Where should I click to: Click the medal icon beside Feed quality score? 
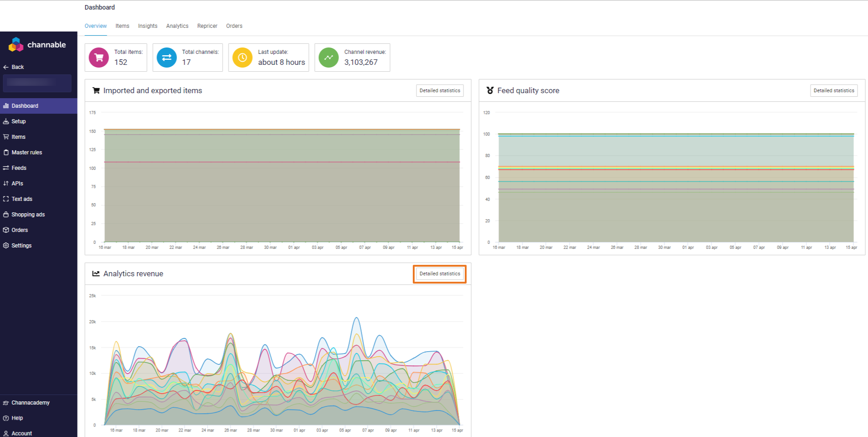pyautogui.click(x=490, y=90)
